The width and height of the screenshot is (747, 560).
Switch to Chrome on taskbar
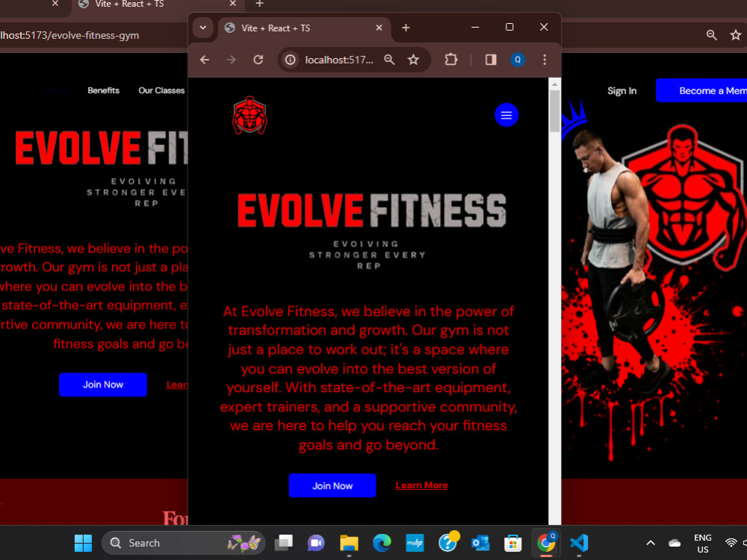coord(546,543)
